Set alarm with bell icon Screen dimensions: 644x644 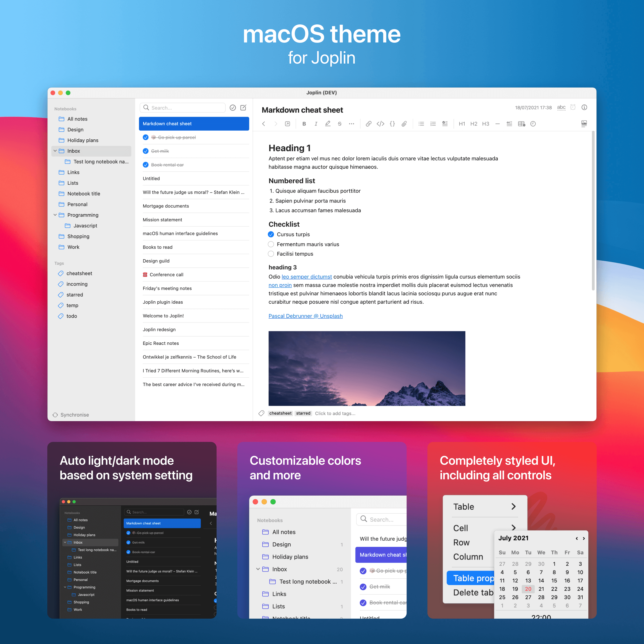573,107
